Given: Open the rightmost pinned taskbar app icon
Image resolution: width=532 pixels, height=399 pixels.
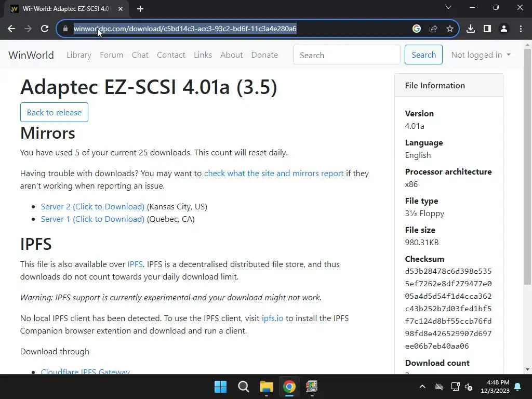Looking at the screenshot, I should [312, 387].
